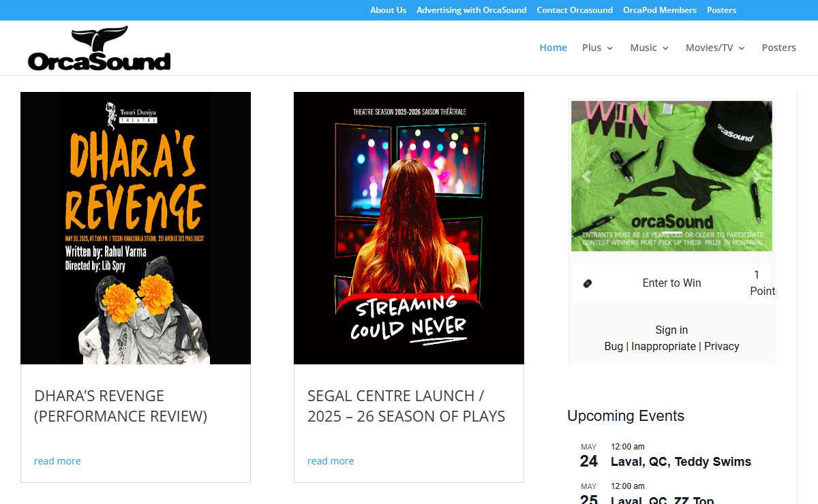Click the Privacy link in the contest widget
Screen dimensions: 818x504
point(722,346)
